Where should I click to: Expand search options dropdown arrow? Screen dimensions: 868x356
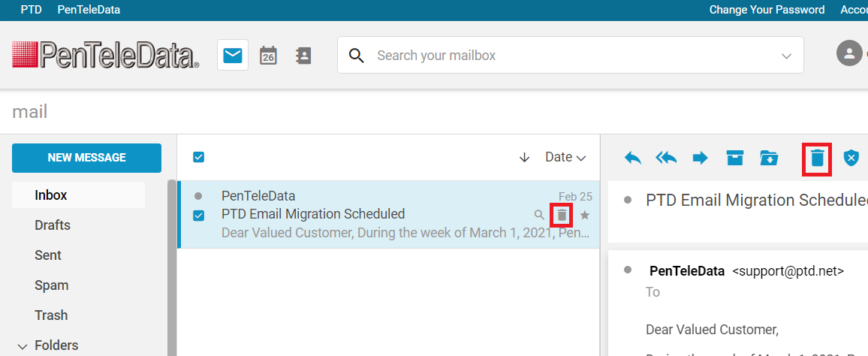coord(786,56)
